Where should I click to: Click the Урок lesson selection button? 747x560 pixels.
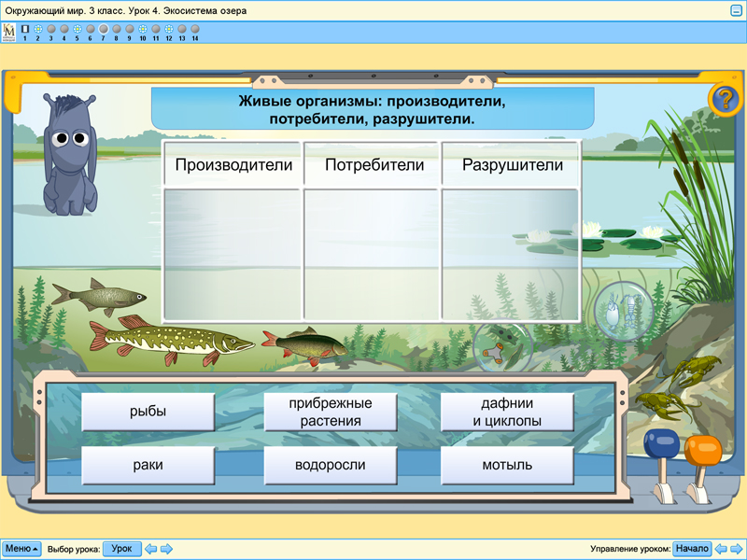click(x=122, y=549)
